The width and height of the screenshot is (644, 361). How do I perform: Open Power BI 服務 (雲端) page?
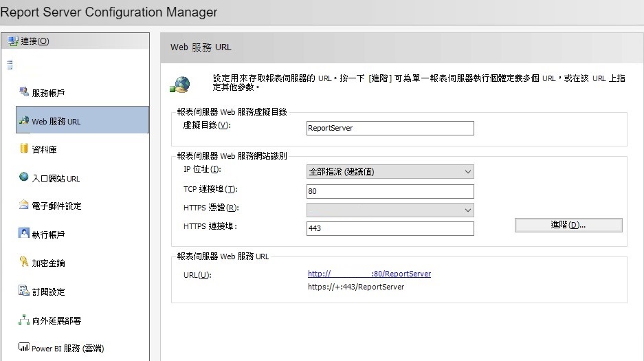67,349
